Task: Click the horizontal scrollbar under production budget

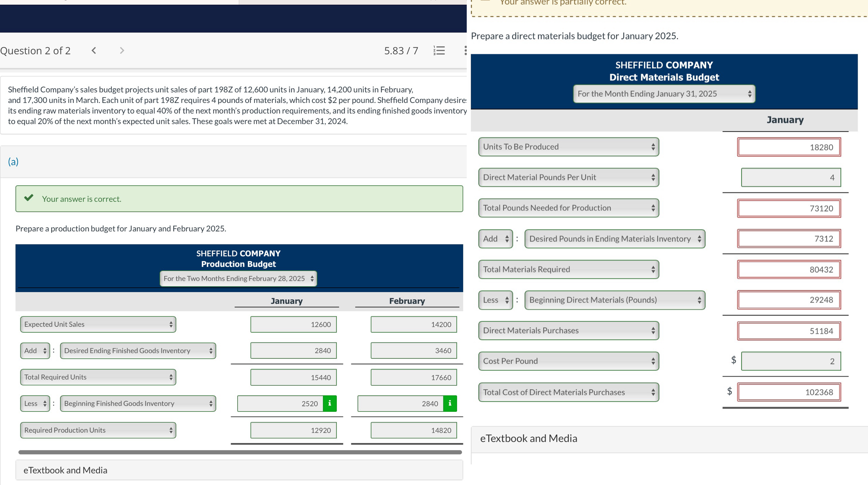Action: click(x=240, y=452)
